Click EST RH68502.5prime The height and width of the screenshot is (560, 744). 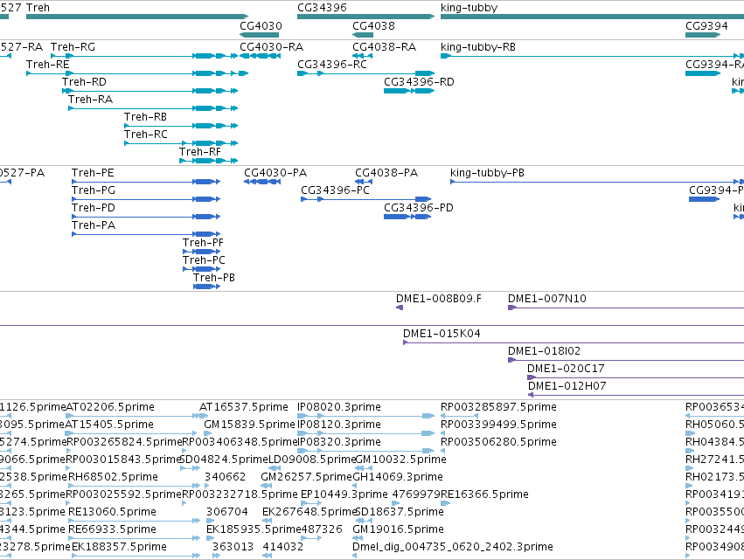[x=135, y=486]
